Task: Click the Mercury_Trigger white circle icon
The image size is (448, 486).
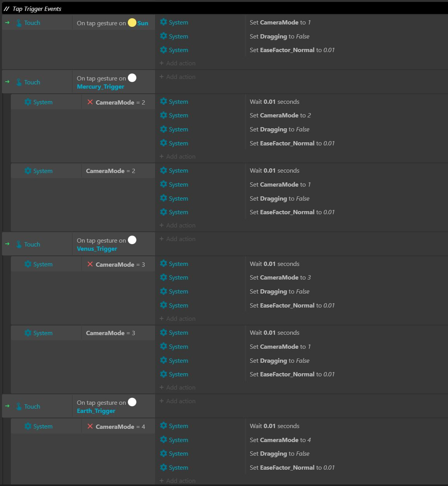Action: (x=132, y=78)
